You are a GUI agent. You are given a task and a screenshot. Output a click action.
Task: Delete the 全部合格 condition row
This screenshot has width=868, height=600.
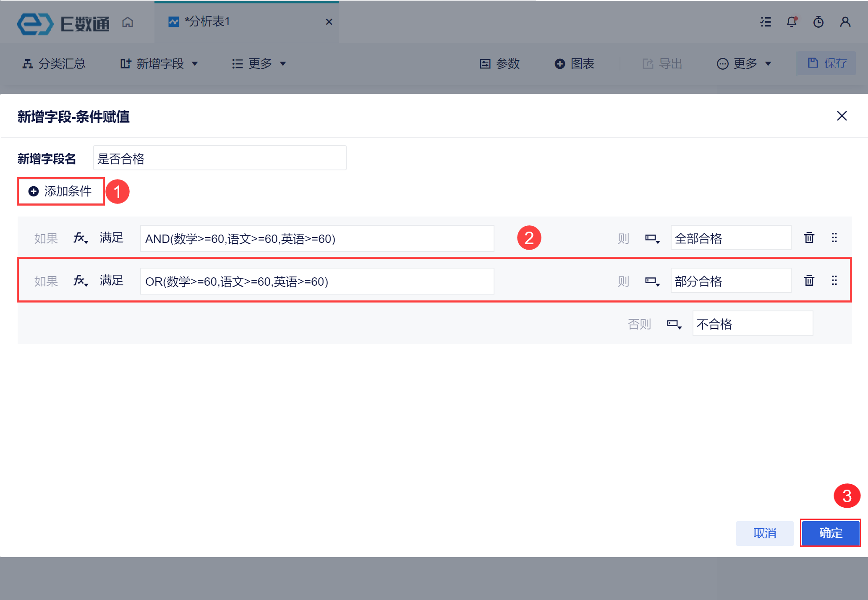(x=809, y=238)
